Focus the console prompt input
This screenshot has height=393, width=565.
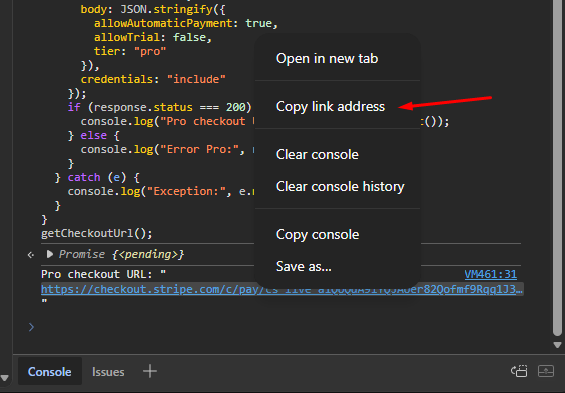point(281,327)
